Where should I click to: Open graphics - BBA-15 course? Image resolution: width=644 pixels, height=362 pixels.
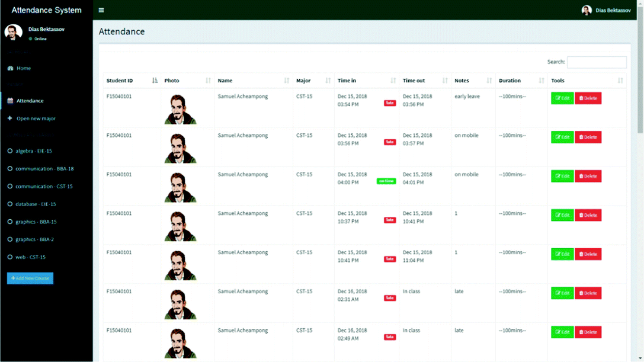(36, 222)
